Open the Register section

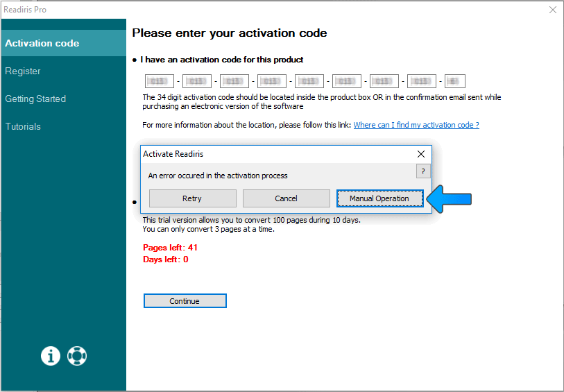[x=23, y=71]
